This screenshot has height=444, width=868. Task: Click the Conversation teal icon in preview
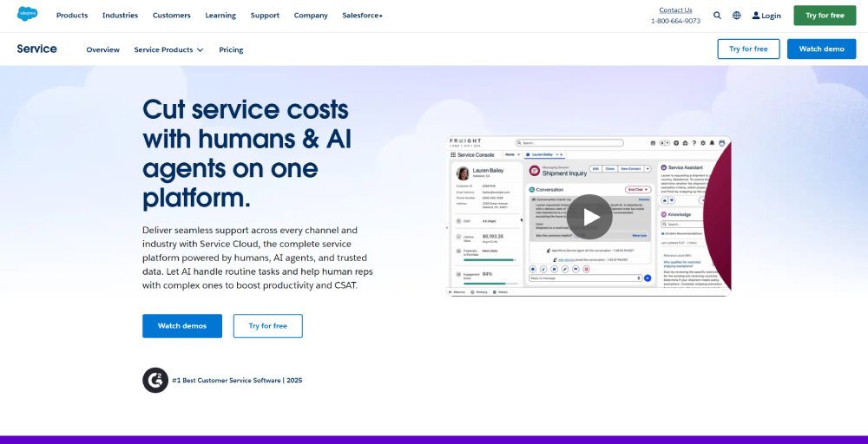[532, 190]
